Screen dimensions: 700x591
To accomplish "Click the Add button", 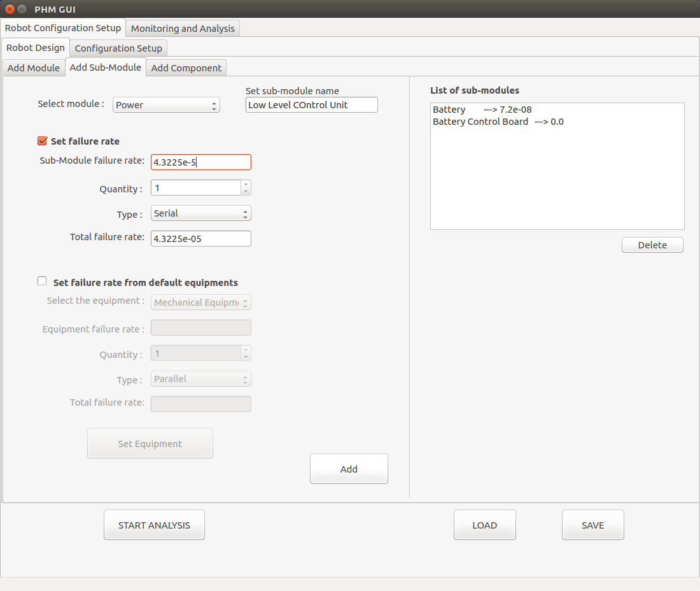I will tap(349, 469).
